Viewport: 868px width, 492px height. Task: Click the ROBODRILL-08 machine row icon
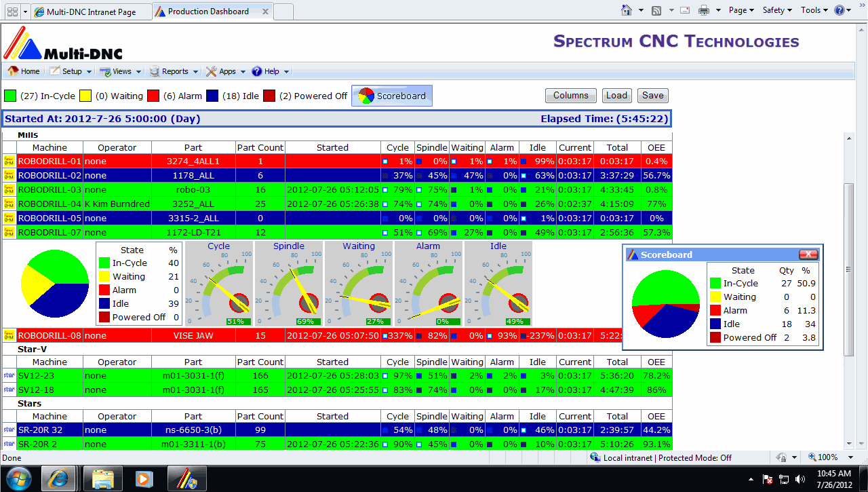click(9, 335)
